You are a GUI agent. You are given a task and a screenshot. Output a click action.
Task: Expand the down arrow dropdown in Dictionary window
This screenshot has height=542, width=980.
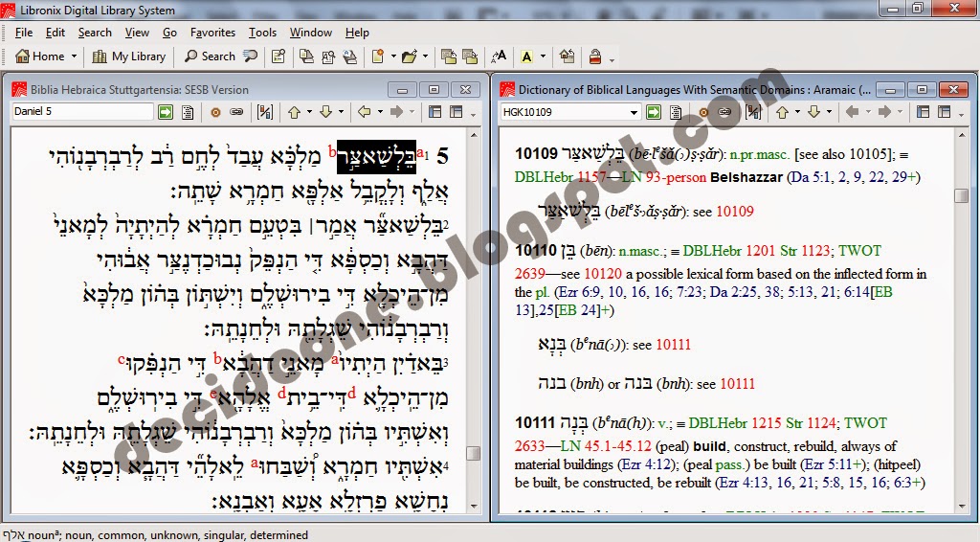coord(830,112)
